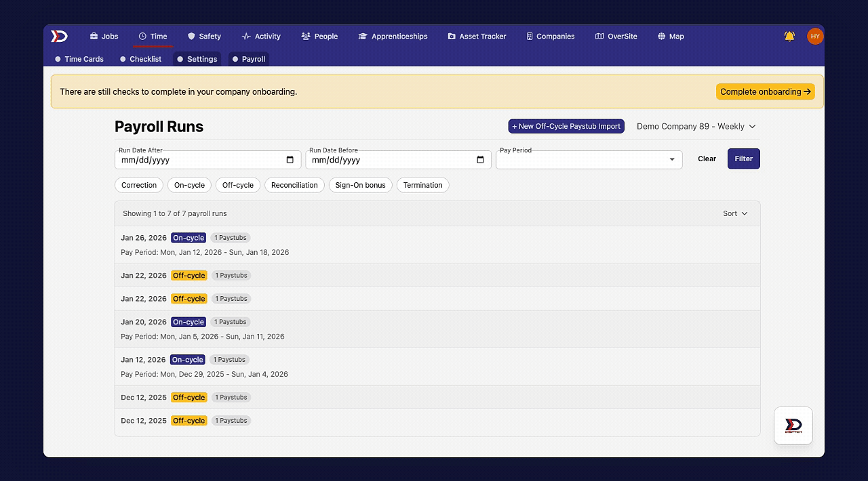868x481 pixels.
Task: Toggle the Sign-On bonus filter chip
Action: (360, 185)
